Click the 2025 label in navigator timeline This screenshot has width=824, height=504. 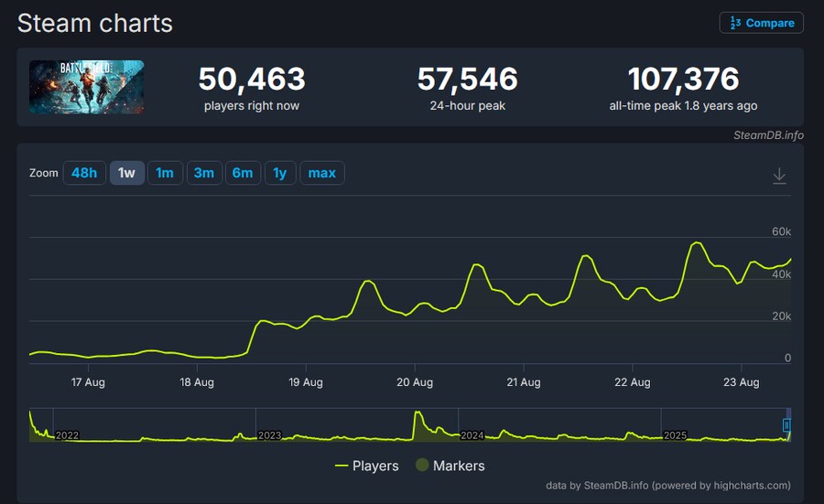(x=675, y=435)
